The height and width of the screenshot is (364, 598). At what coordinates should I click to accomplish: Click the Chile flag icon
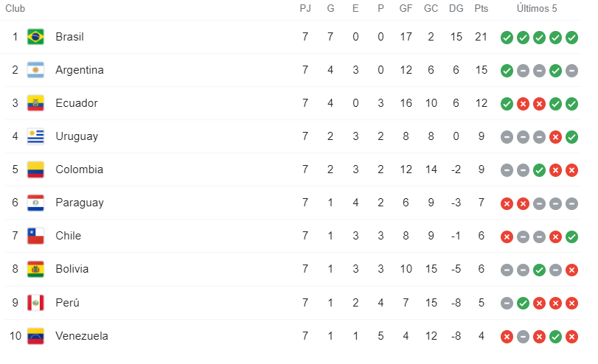pos(35,236)
